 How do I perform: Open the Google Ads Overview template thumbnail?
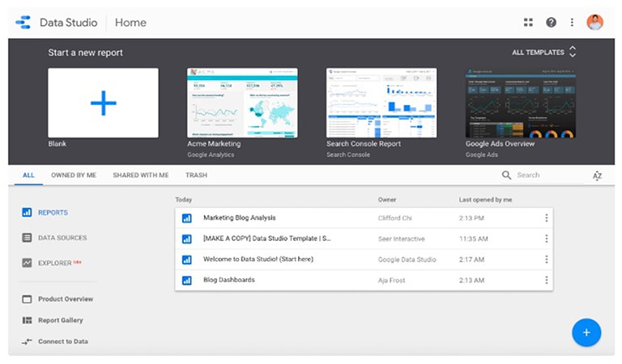[521, 103]
